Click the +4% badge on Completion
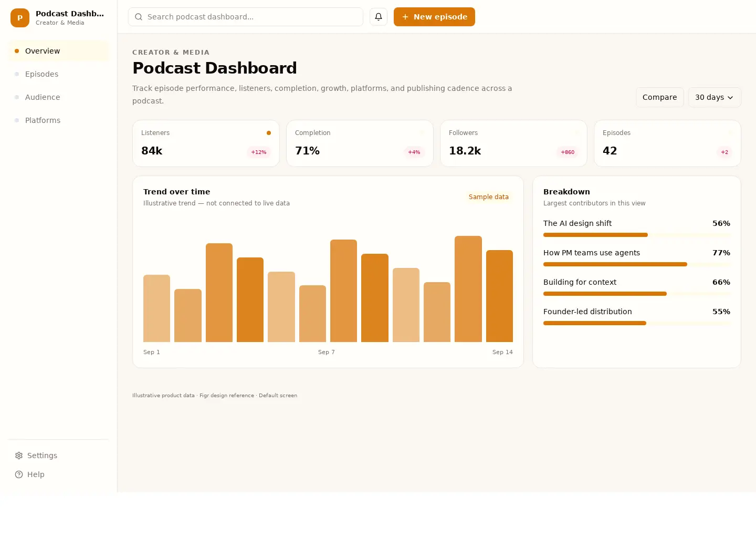 (x=414, y=152)
